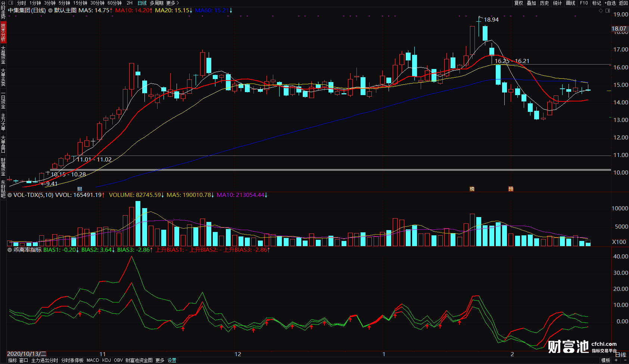Select the 分时涨停板 indicator
This screenshot has width=629, height=364.
click(72, 360)
